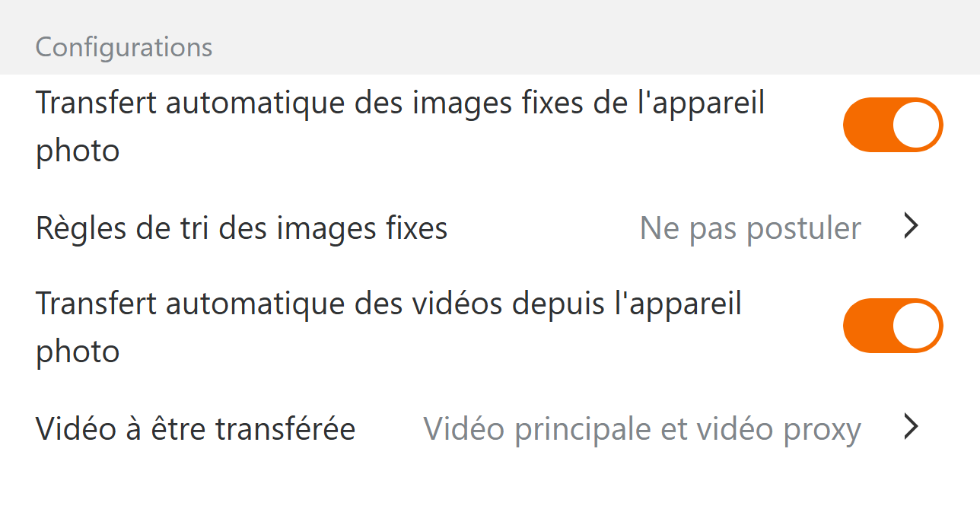Click white knob of still images toggle
Screen dimensions: 980x525
(917, 125)
